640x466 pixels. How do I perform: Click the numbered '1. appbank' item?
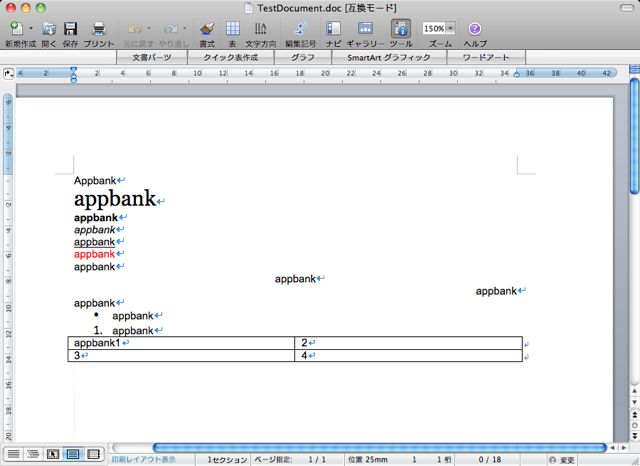[124, 331]
